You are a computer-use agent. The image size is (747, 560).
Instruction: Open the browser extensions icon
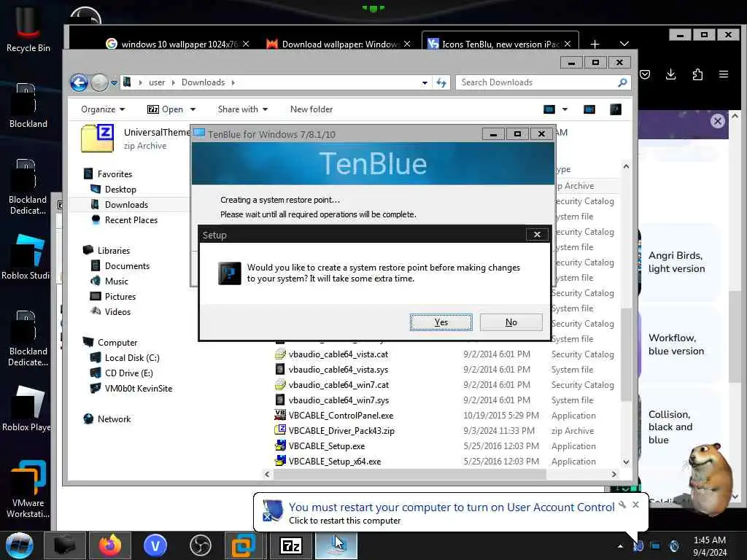pos(697,74)
